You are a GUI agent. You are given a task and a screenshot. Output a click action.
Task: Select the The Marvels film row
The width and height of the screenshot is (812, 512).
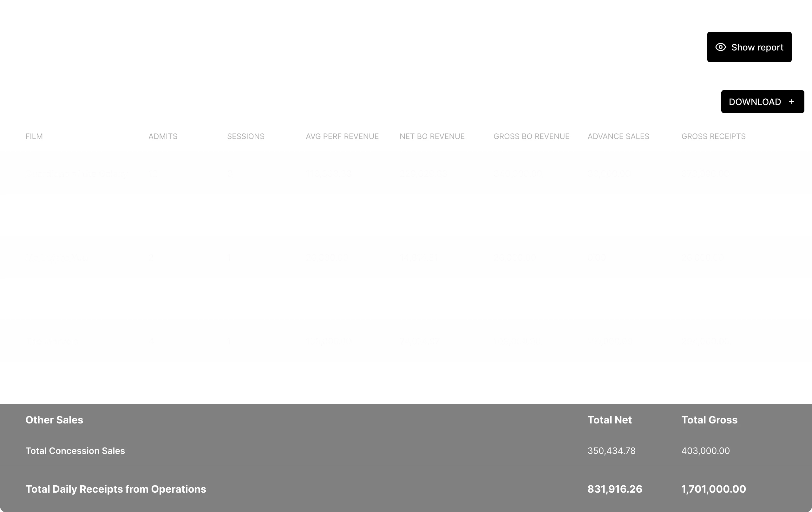52,341
